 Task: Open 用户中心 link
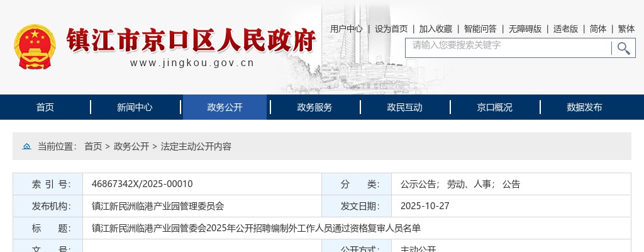point(347,29)
